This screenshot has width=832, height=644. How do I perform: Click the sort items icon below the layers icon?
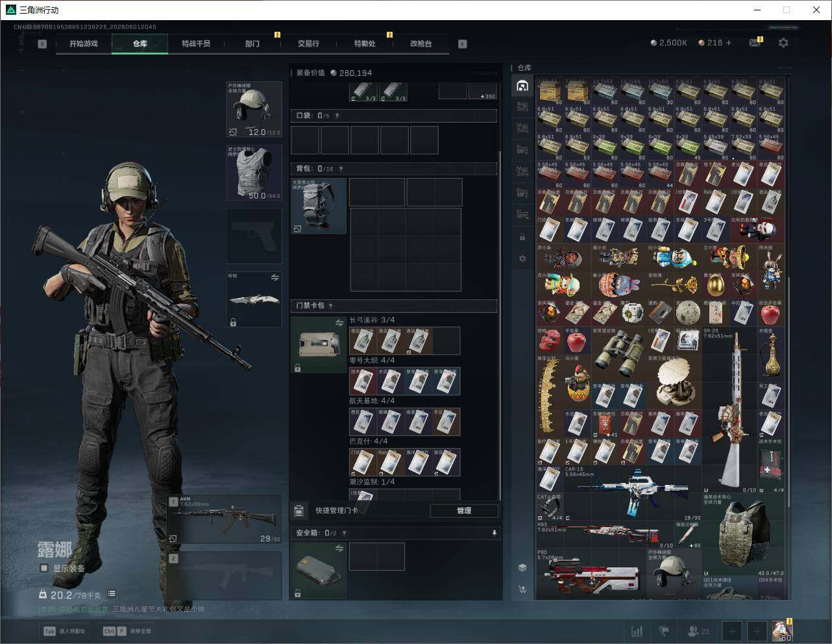tap(522, 589)
